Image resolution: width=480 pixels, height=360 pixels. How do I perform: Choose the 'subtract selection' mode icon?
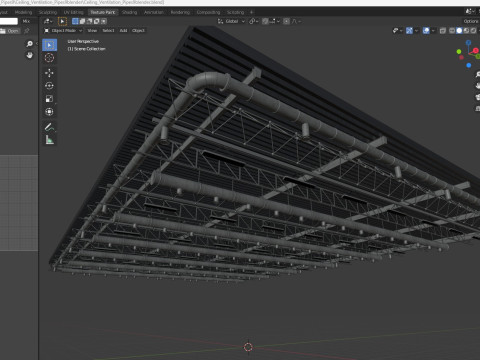click(x=89, y=21)
